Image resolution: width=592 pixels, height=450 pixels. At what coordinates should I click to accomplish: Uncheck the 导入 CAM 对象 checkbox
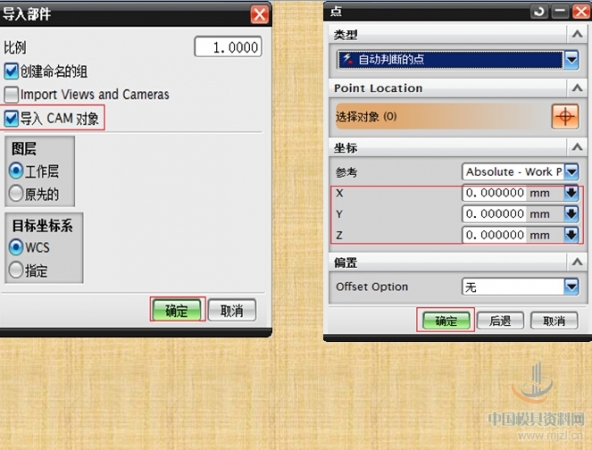11,118
